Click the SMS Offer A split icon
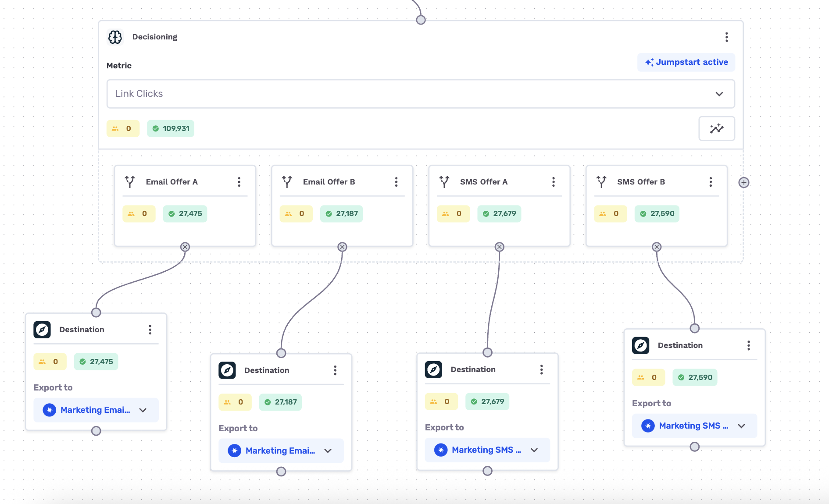This screenshot has height=504, width=829. point(444,181)
